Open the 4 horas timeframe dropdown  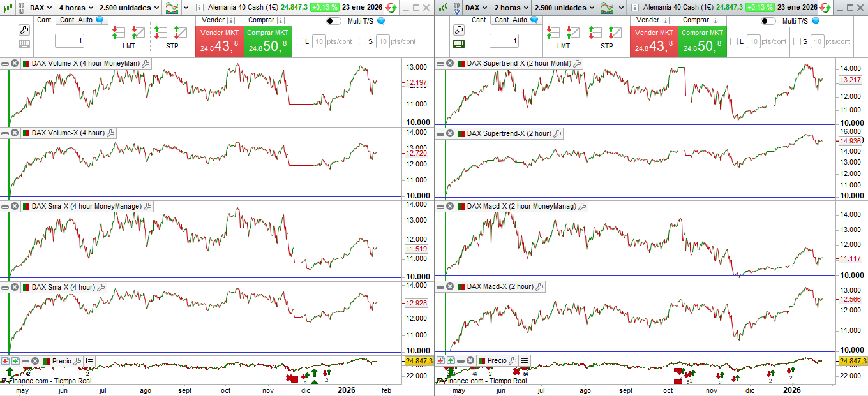point(75,8)
